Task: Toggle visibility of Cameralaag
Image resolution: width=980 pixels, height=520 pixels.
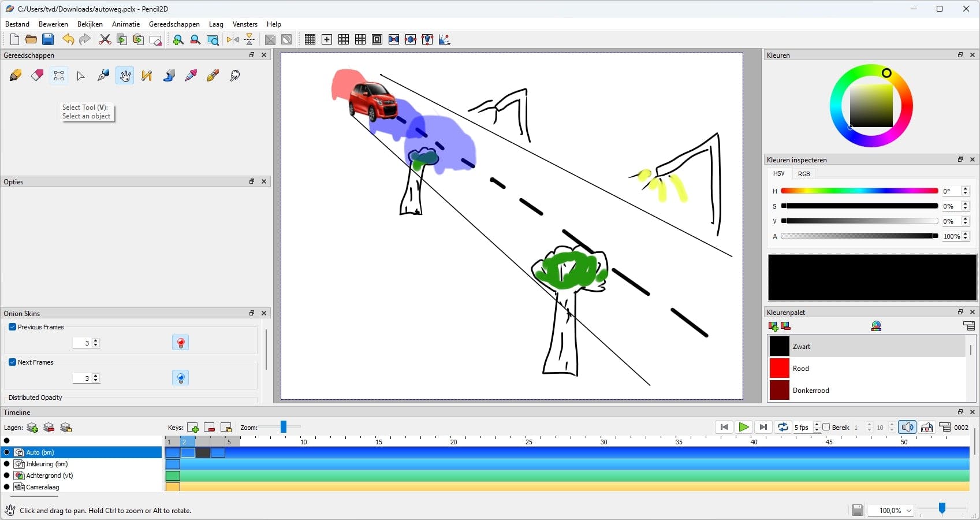Action: click(7, 487)
